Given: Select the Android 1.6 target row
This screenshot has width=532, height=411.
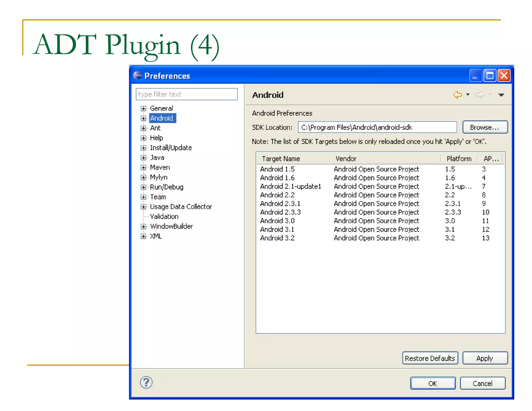Looking at the screenshot, I should (x=380, y=178).
